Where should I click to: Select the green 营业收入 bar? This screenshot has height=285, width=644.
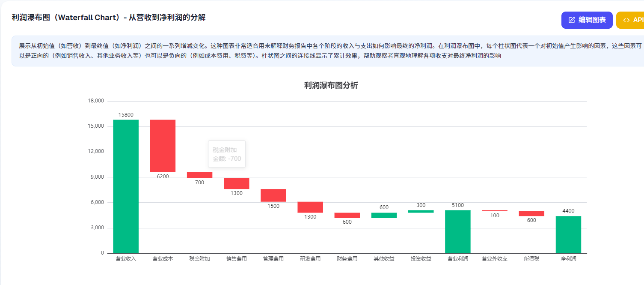[126, 186]
